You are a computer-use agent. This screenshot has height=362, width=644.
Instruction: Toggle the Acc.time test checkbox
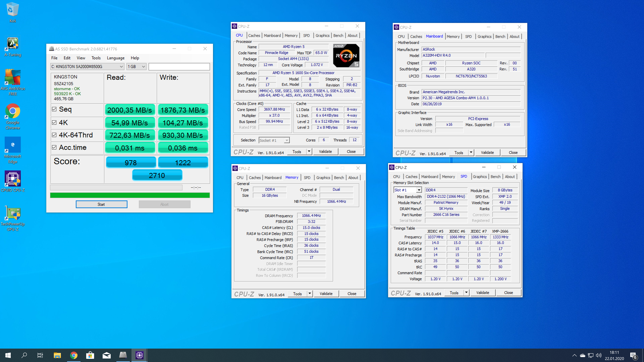point(54,147)
